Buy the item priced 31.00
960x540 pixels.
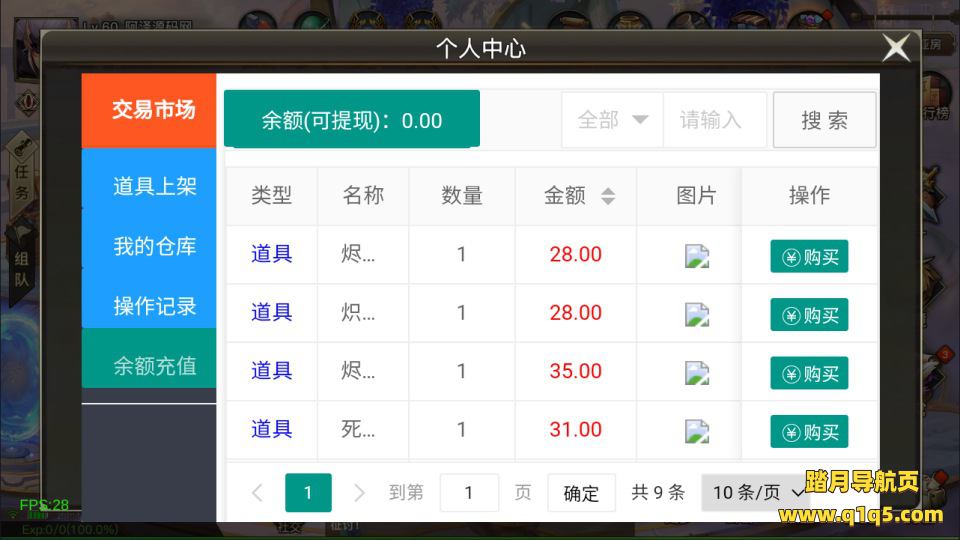click(809, 432)
